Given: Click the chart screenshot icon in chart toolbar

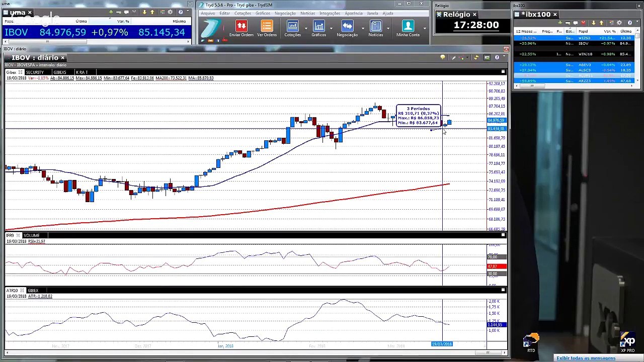Looking at the screenshot, I should pyautogui.click(x=487, y=58).
